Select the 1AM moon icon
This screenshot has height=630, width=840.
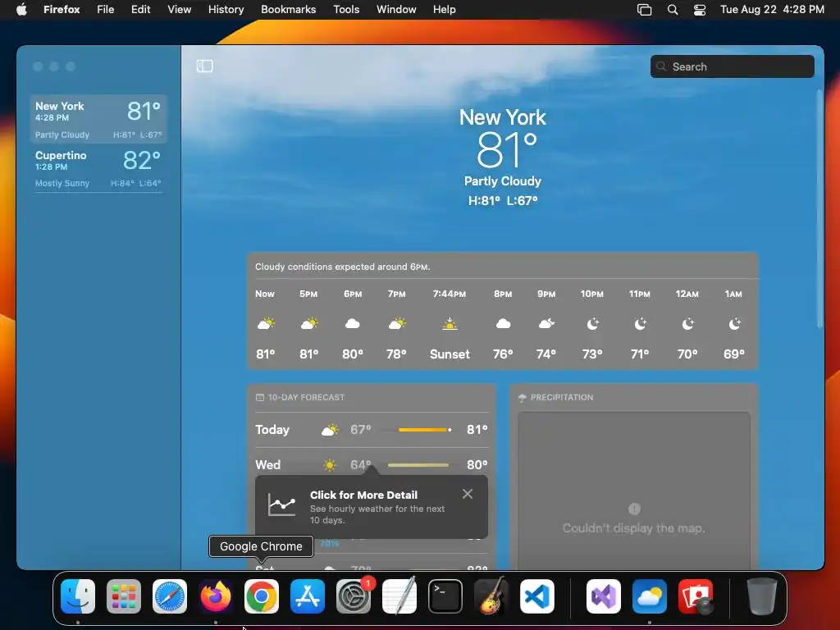(734, 323)
